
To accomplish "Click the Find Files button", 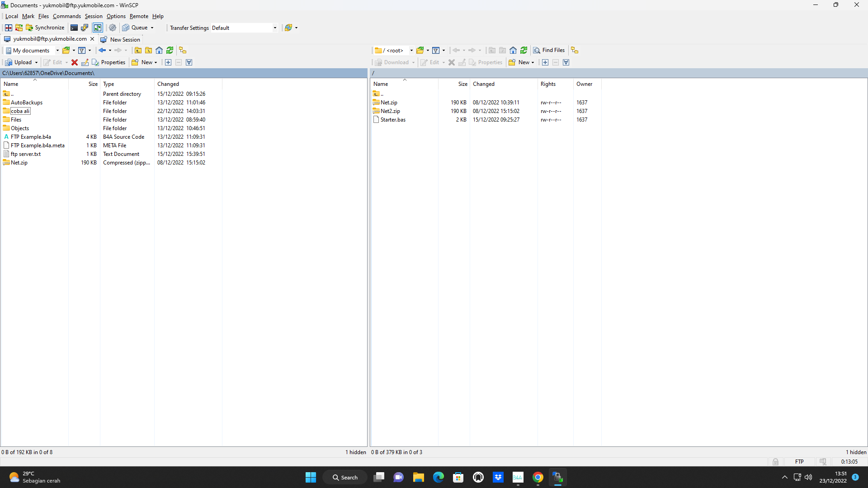I will [549, 50].
